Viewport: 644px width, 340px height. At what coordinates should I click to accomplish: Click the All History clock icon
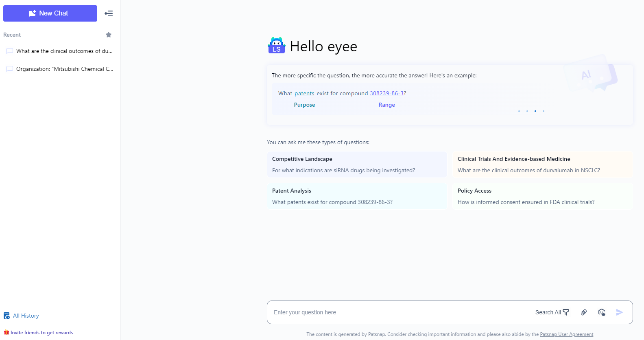pos(7,316)
